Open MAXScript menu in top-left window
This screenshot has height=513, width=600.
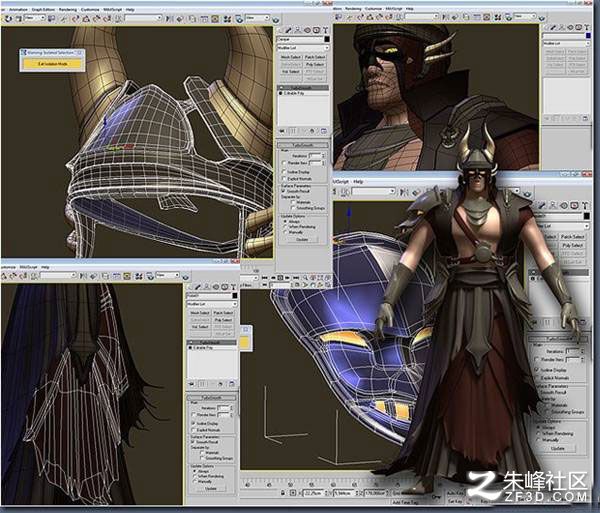[113, 9]
